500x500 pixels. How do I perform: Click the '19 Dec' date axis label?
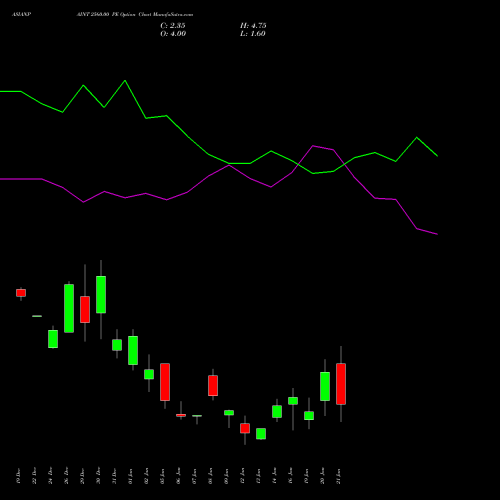click(x=18, y=476)
